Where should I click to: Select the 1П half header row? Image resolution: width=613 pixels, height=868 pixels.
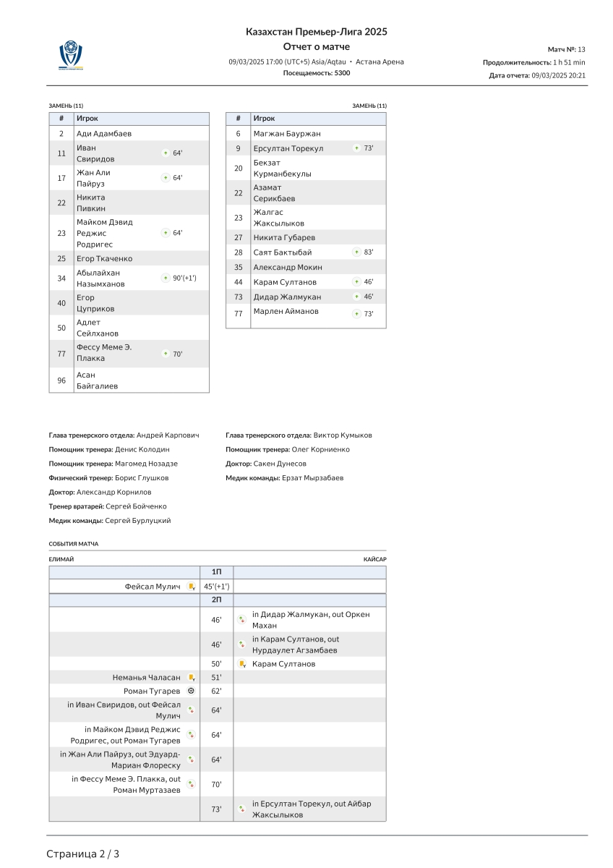coord(217,572)
